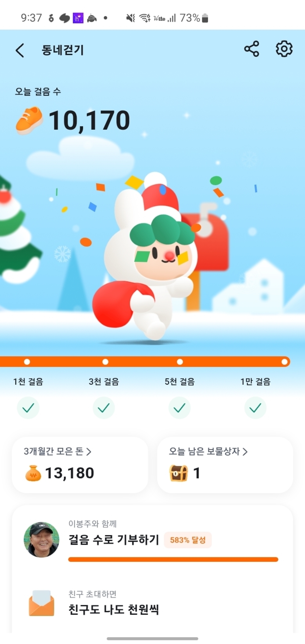Tap the treasure chest icon
This screenshot has height=644, width=305.
click(179, 473)
